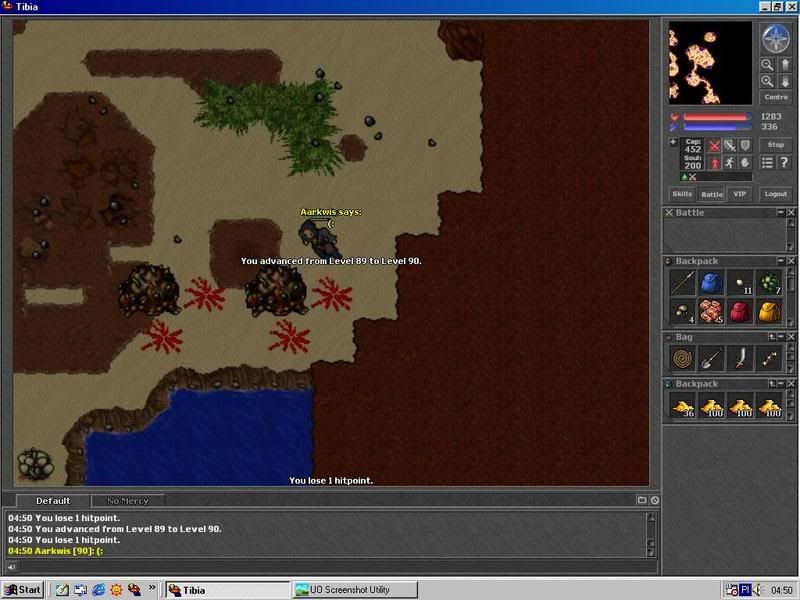Toggle secure mode hand icon
Image resolution: width=800 pixels, height=600 pixels.
click(745, 163)
